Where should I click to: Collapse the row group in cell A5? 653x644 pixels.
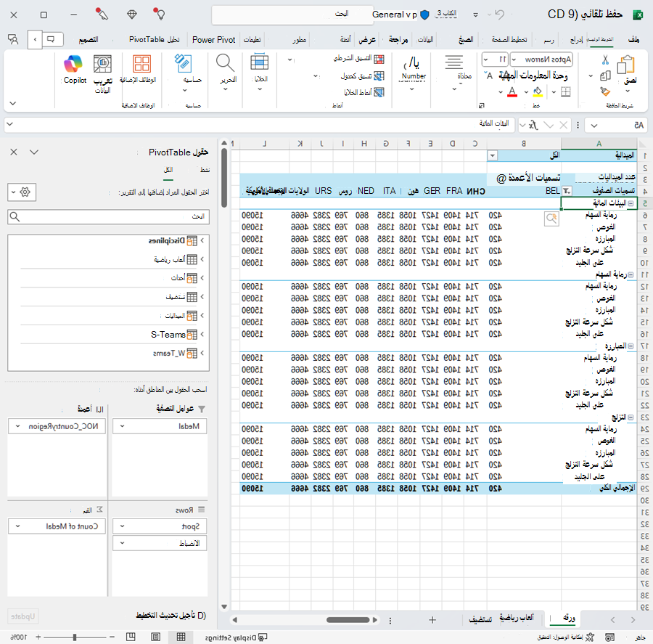point(631,203)
